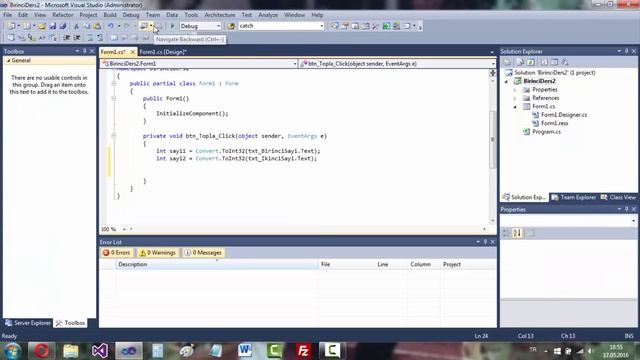Sort Error List by Description column
The height and width of the screenshot is (360, 640).
click(x=217, y=264)
